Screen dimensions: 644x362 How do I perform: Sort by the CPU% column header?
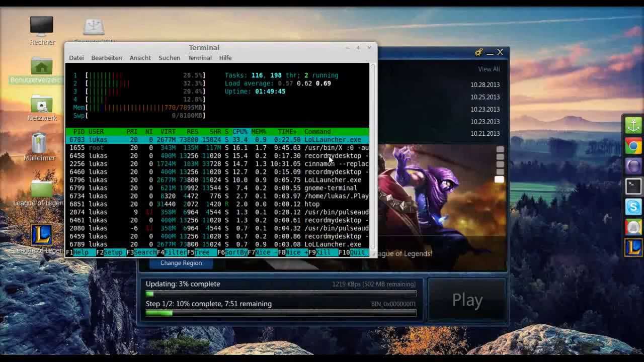[240, 132]
